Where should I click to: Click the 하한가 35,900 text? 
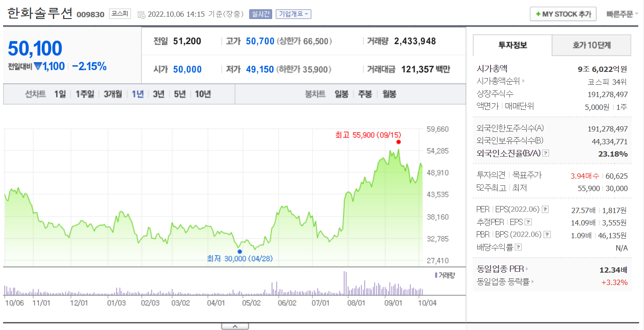pyautogui.click(x=304, y=69)
